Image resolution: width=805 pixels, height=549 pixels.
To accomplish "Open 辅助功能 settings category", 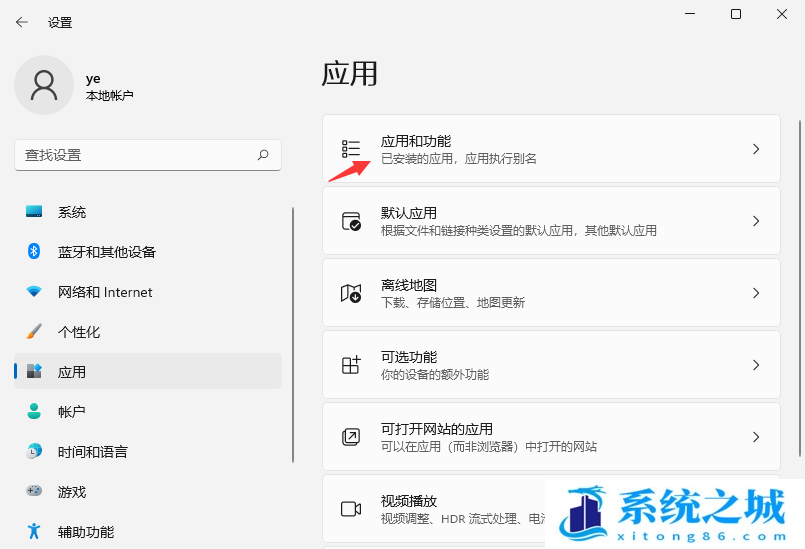I will pos(148,532).
